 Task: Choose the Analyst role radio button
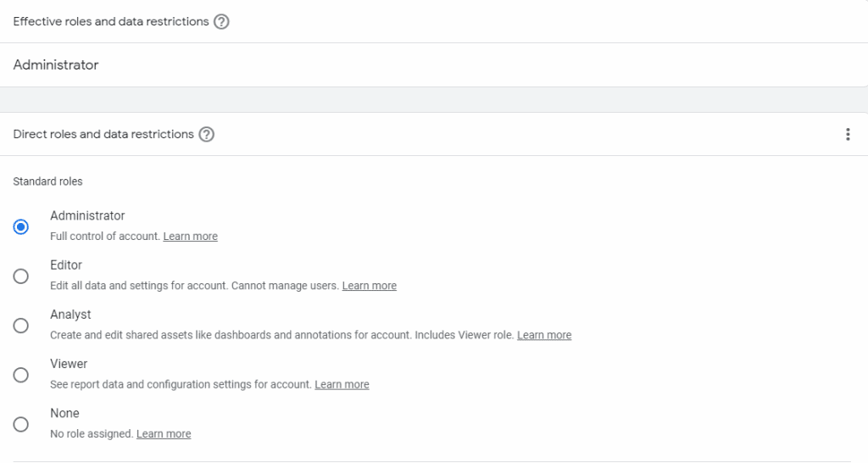pos(21,326)
